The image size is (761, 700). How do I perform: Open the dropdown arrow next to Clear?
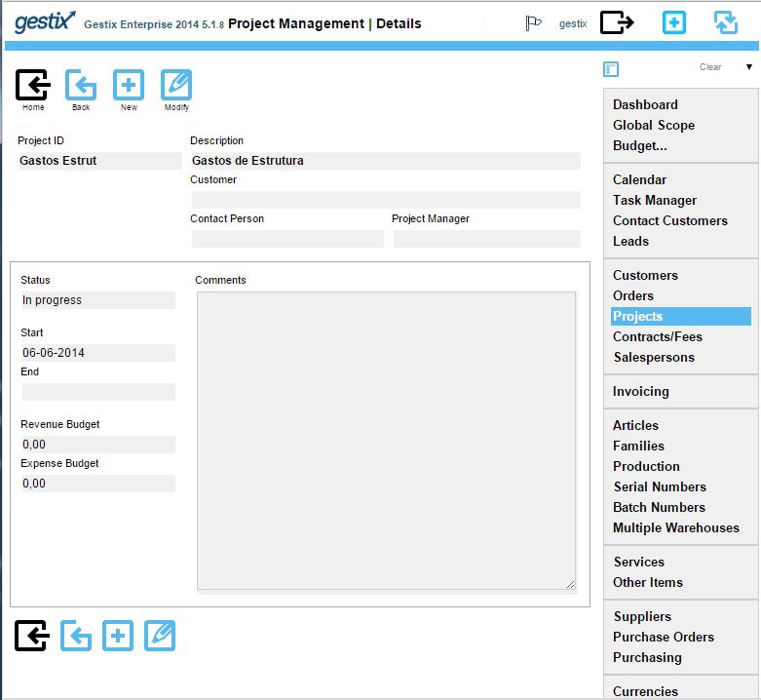[x=749, y=67]
